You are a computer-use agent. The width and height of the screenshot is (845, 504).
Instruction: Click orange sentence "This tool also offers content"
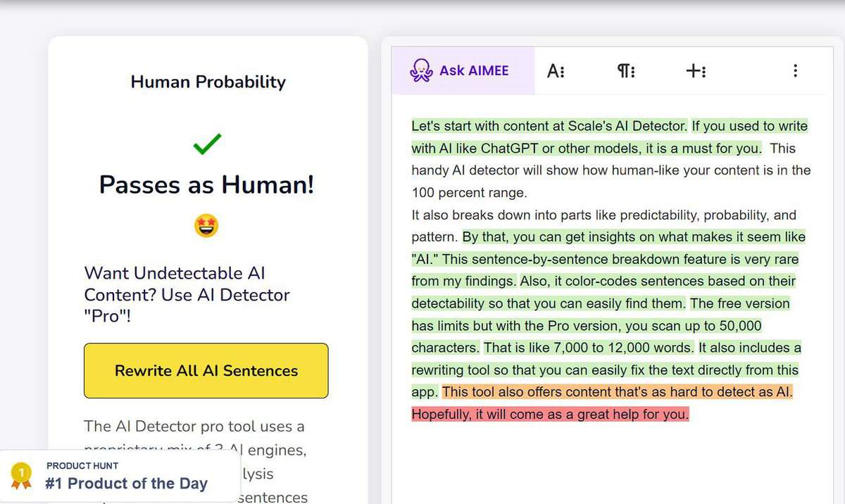click(618, 392)
